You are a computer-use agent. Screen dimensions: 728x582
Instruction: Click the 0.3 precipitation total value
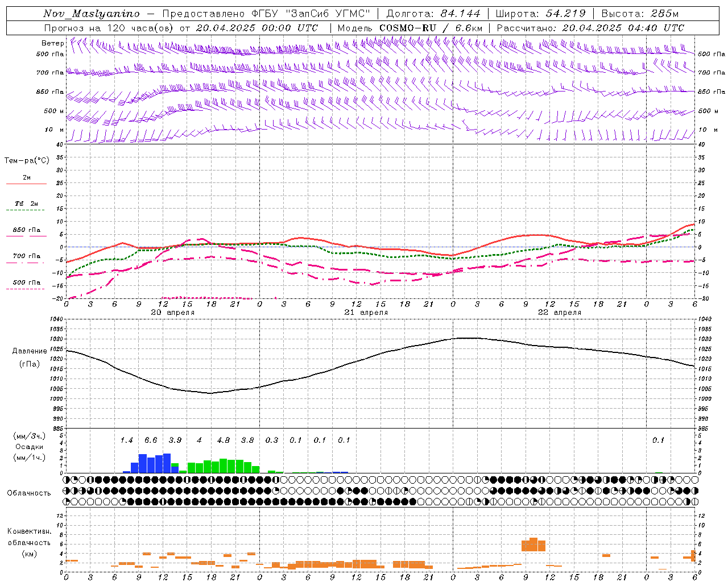272,440
